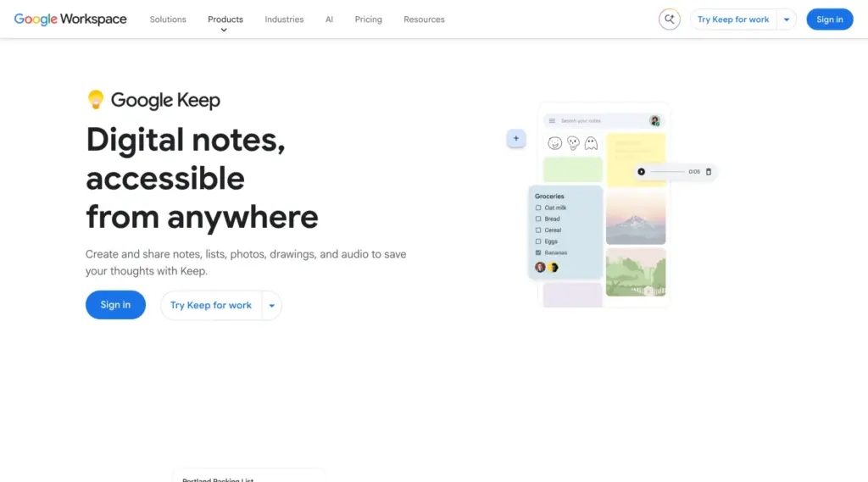Click the hero Try Keep for work button
The width and height of the screenshot is (868, 482).
tap(211, 306)
